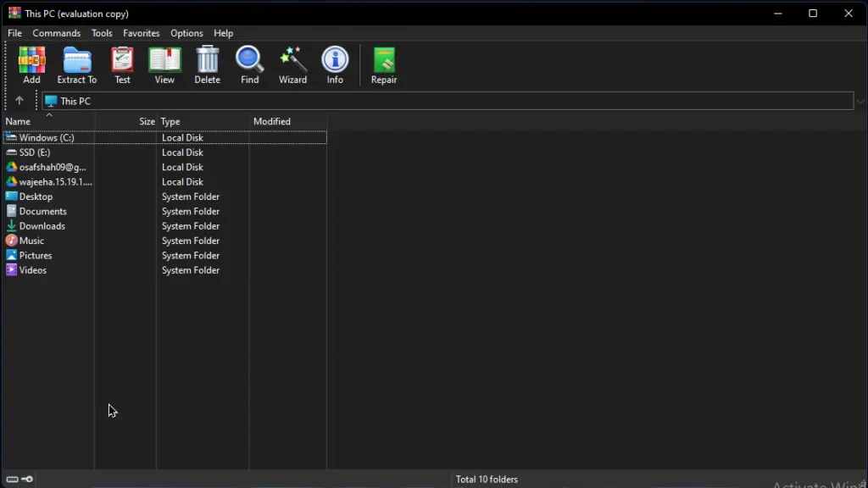Open the Find magnifier tool
The height and width of the screenshot is (488, 868).
pyautogui.click(x=249, y=61)
